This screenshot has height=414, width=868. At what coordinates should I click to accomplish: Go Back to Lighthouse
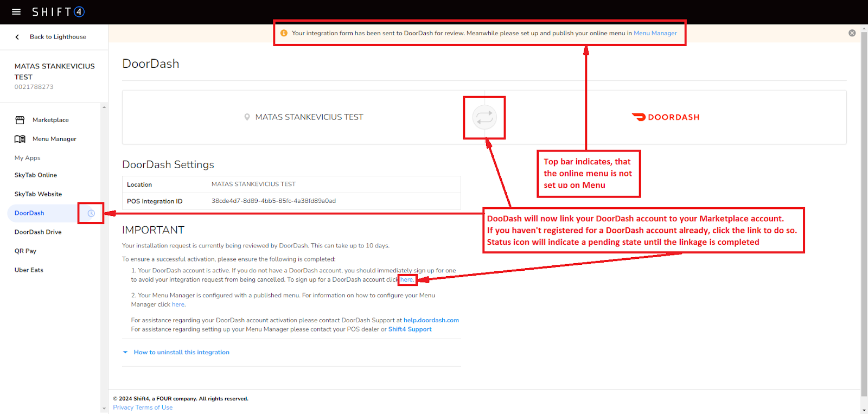coord(58,37)
